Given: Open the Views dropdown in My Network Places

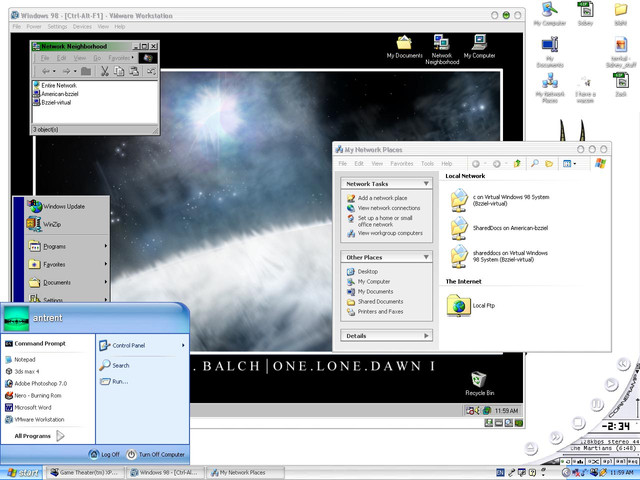Looking at the screenshot, I should [569, 163].
